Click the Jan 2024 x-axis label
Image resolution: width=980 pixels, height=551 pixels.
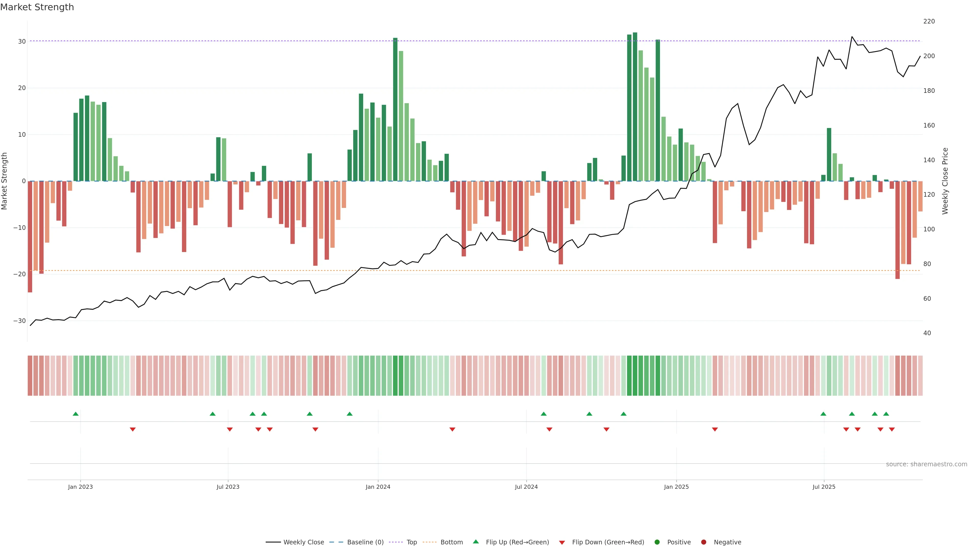378,487
